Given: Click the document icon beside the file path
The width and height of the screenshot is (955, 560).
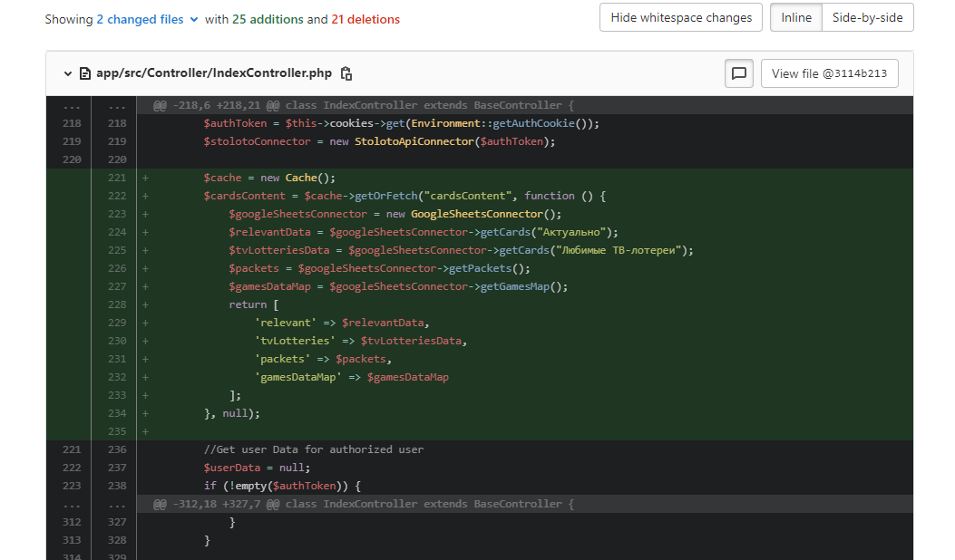Looking at the screenshot, I should (85, 73).
